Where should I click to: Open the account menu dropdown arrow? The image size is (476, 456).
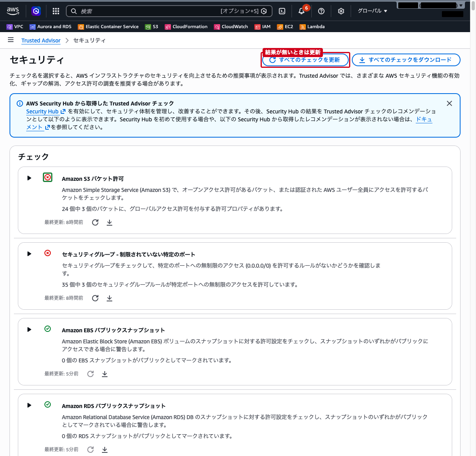coord(461,6)
